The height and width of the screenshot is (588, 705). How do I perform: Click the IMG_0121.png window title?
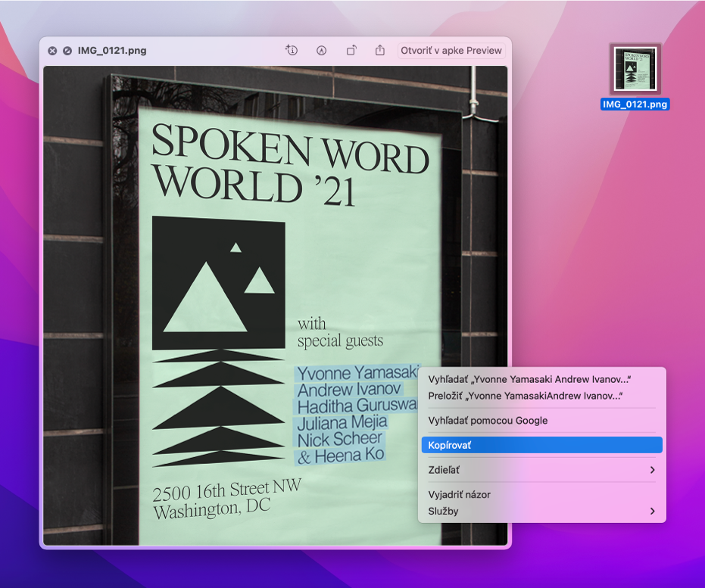click(x=112, y=51)
